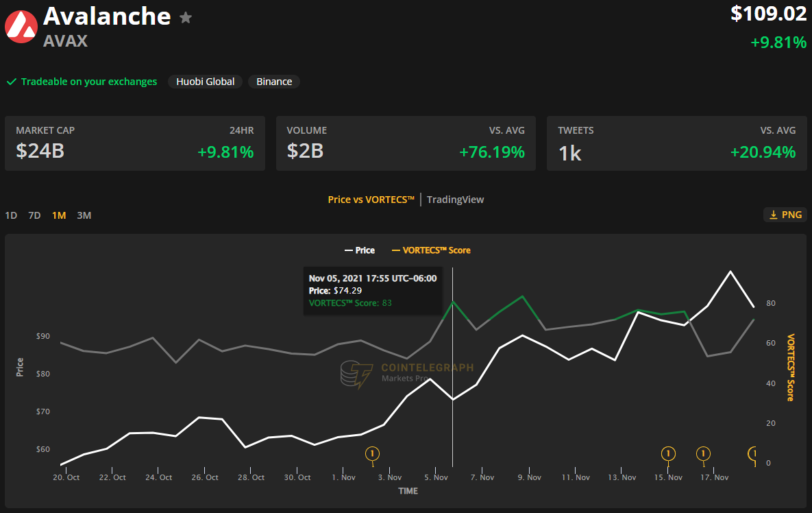812x513 pixels.
Task: Switch to the TradingView chart tab
Action: [455, 200]
